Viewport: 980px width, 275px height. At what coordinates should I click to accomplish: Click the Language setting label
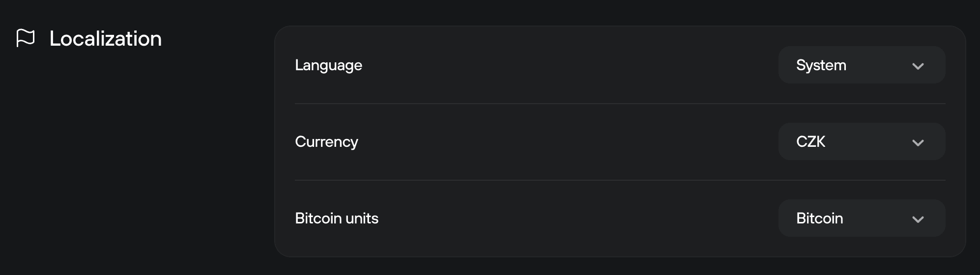tap(328, 65)
